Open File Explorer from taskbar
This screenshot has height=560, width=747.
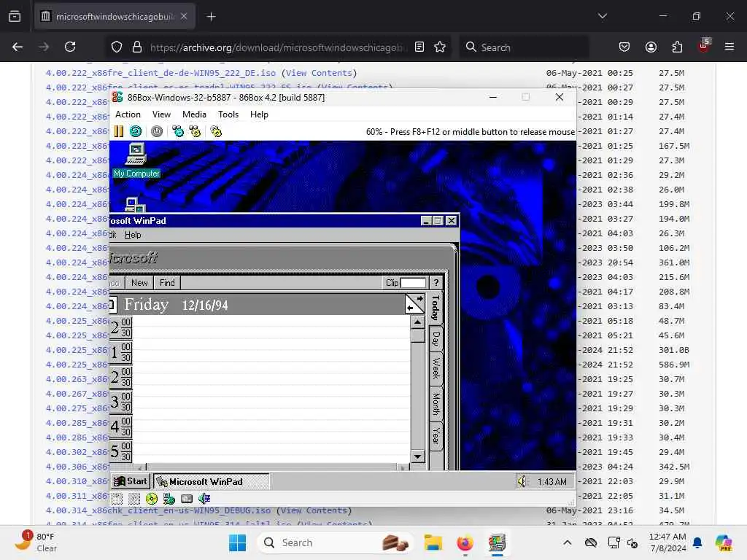pos(433,542)
